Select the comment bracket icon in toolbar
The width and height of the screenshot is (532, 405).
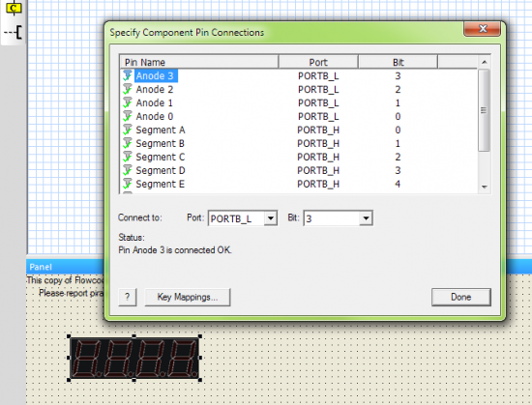(x=14, y=33)
